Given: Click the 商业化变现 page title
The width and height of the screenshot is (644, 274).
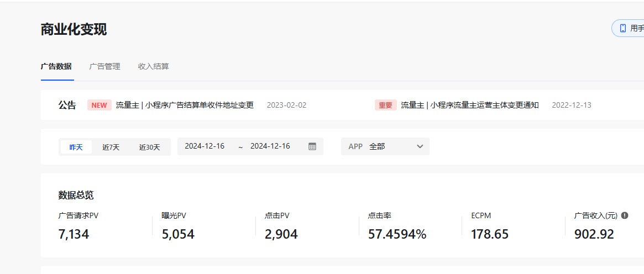Looking at the screenshot, I should tap(74, 29).
